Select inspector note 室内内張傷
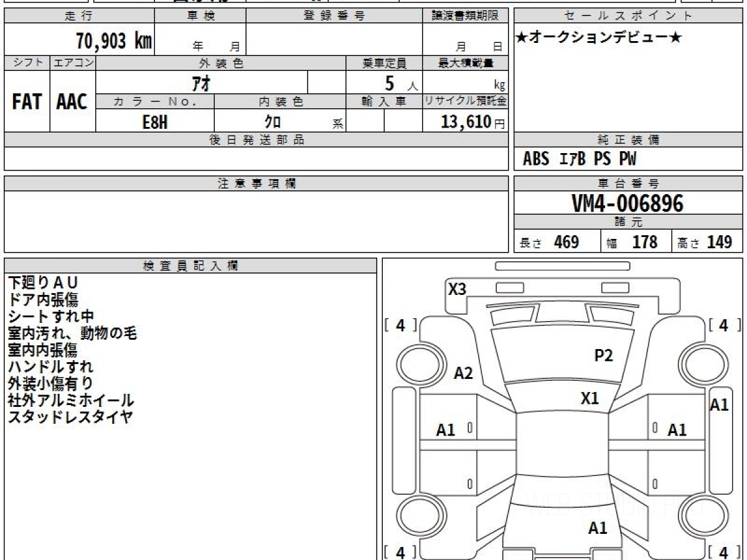 click(42, 350)
